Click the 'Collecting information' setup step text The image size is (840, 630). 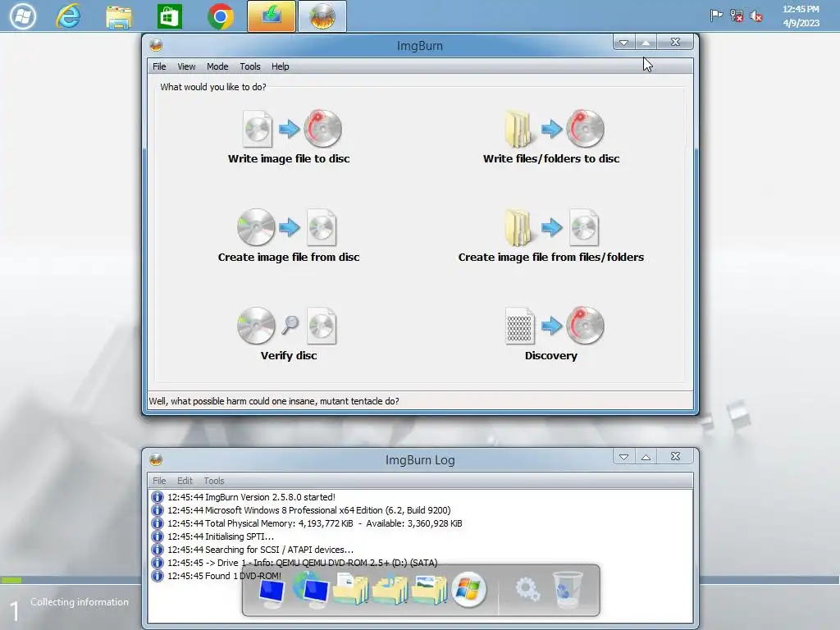point(80,602)
